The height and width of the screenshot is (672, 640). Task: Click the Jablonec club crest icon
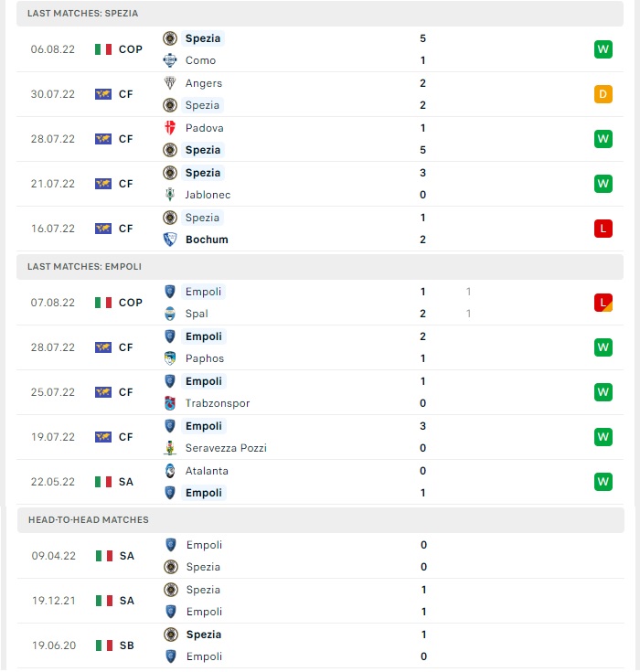click(x=170, y=195)
